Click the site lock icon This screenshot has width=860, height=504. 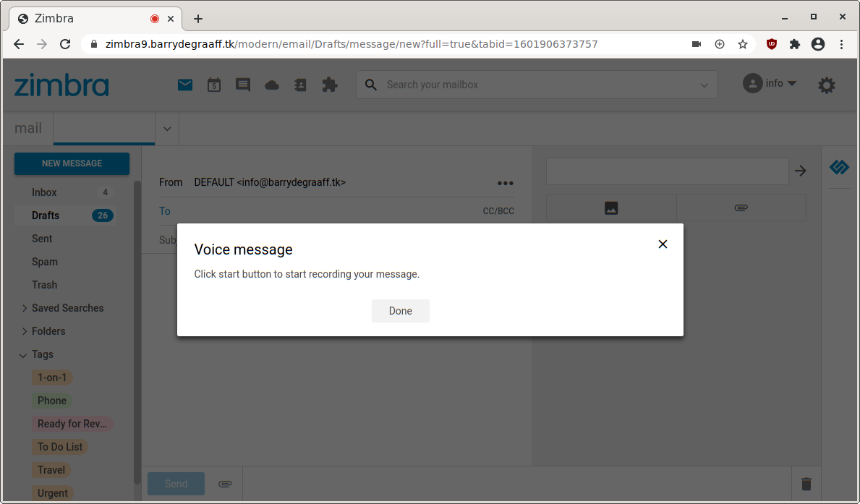[x=94, y=44]
